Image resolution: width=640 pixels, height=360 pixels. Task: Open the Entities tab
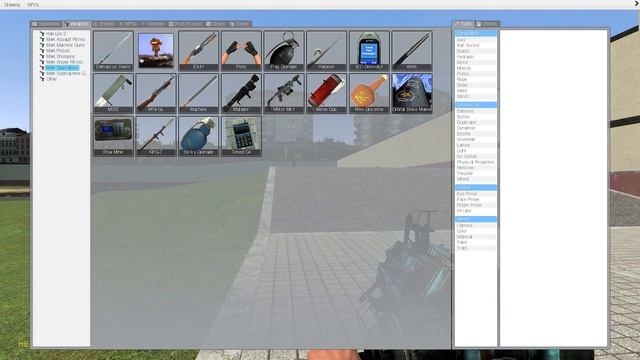[x=104, y=24]
